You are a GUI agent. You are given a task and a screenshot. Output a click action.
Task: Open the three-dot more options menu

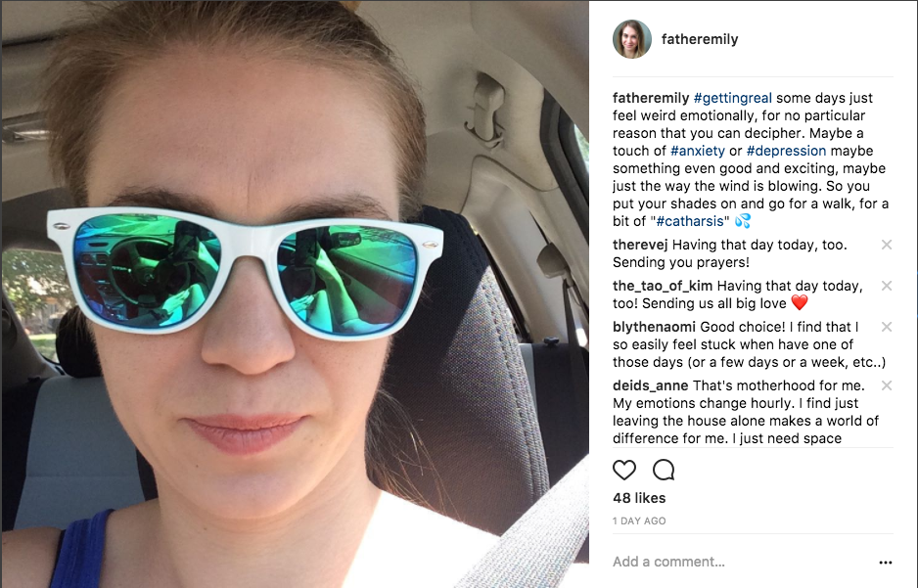point(886,563)
